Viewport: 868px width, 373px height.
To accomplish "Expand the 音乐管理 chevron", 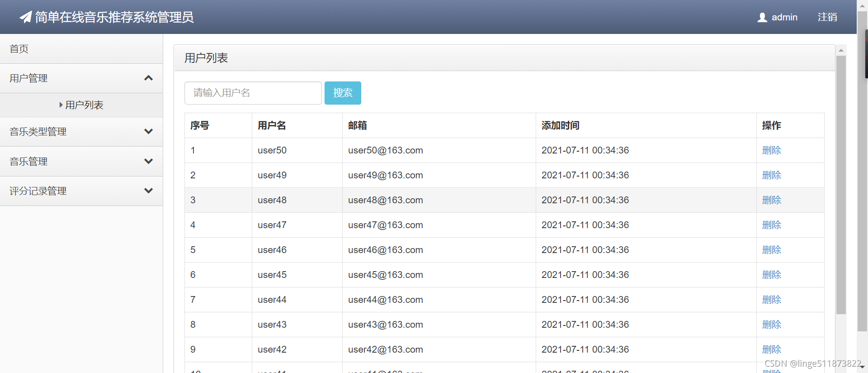I will pos(148,162).
